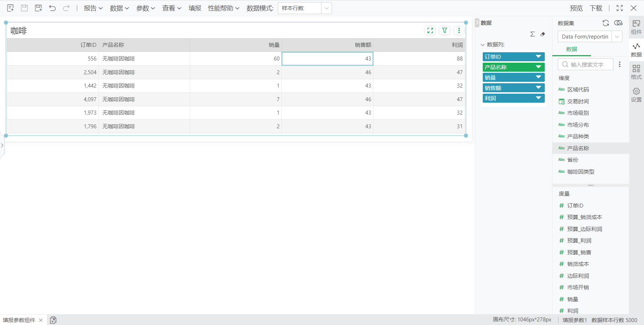Click the dataset combine icon
The width and height of the screenshot is (644, 325).
coord(618,23)
